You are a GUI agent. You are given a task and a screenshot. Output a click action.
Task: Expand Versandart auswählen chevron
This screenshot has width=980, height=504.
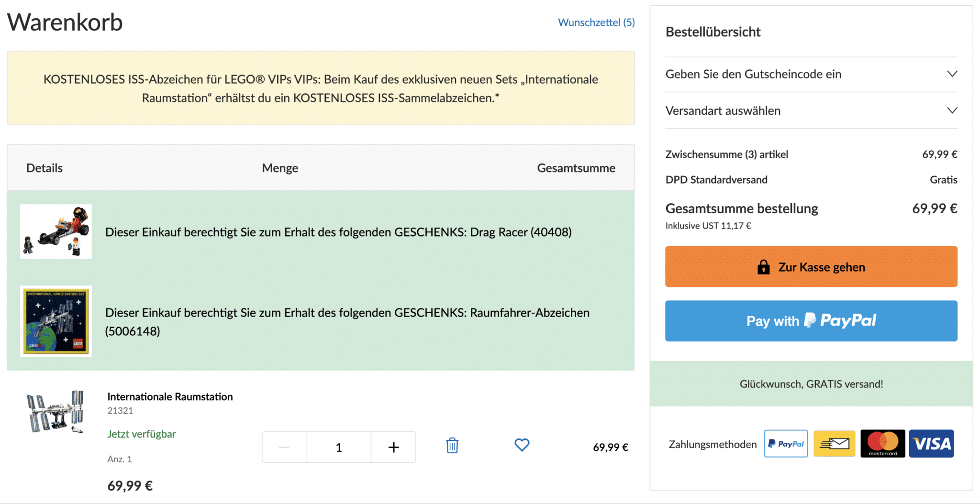point(952,110)
